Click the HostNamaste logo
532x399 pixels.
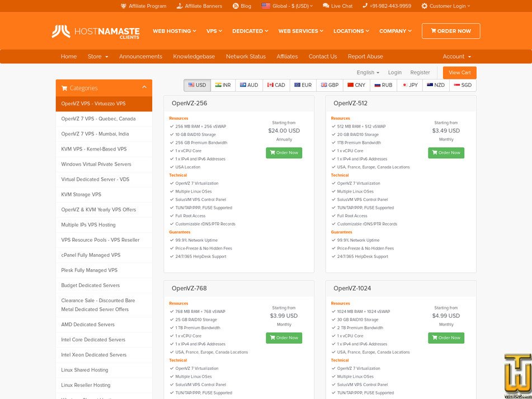click(90, 31)
